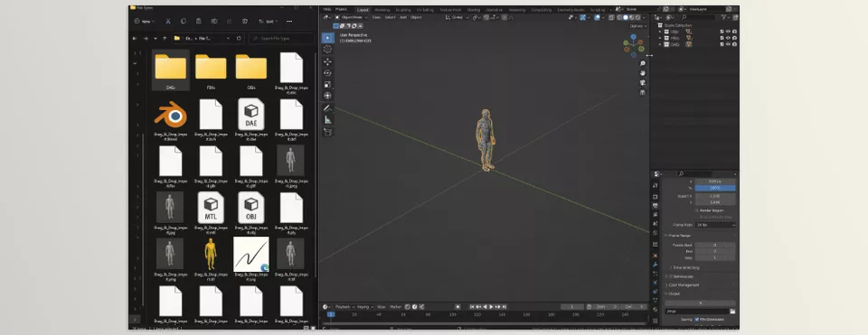The image size is (868, 335).
Task: Click the Cut icon in File Explorer
Action: coord(168,21)
